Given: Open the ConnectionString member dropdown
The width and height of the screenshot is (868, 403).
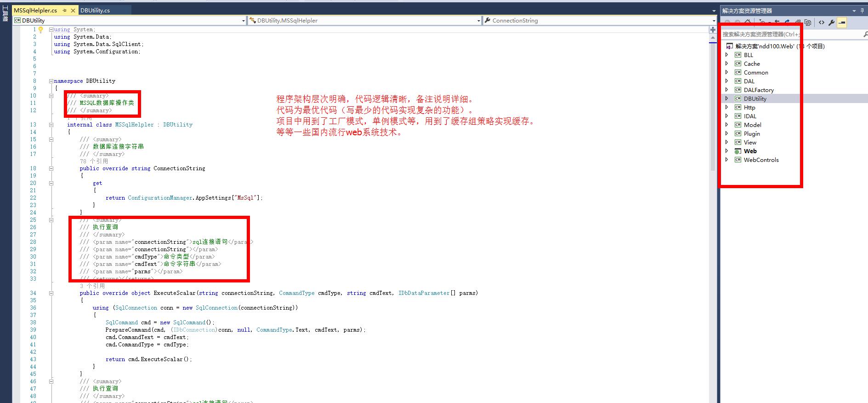Looking at the screenshot, I should pos(714,21).
